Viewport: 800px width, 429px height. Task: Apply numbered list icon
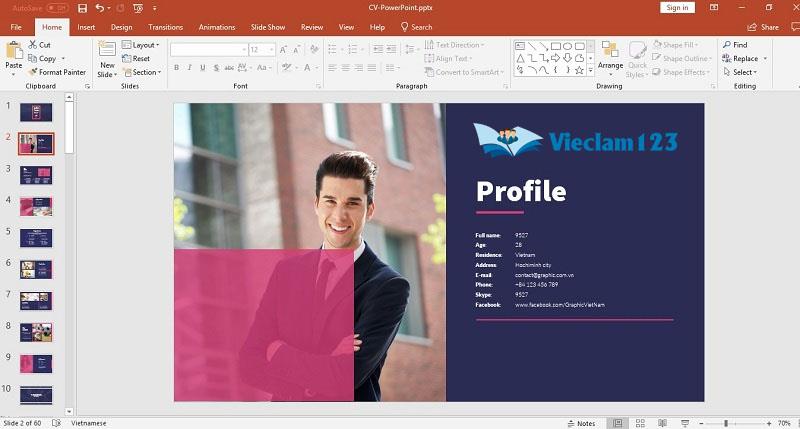coord(353,49)
